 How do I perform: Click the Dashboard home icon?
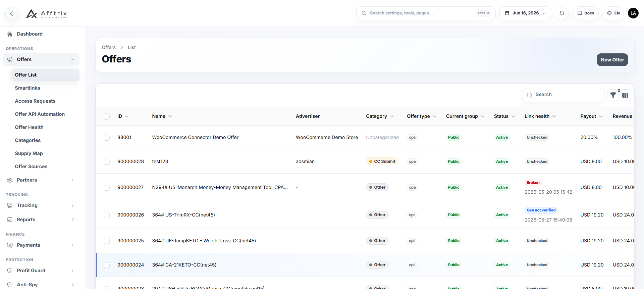tap(10, 34)
